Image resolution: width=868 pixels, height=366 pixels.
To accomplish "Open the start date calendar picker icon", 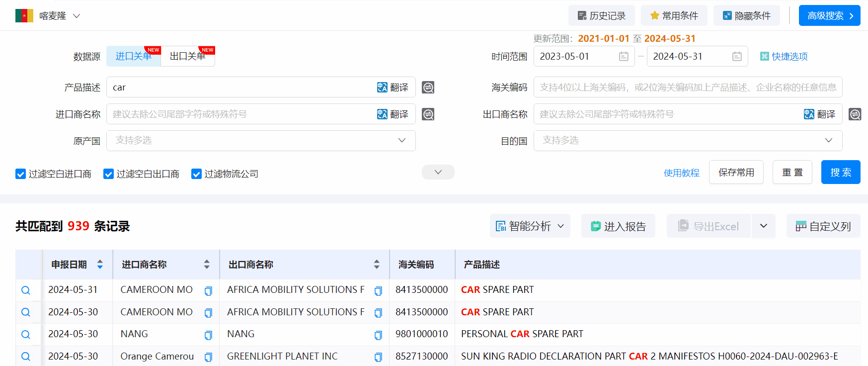I will pyautogui.click(x=624, y=57).
